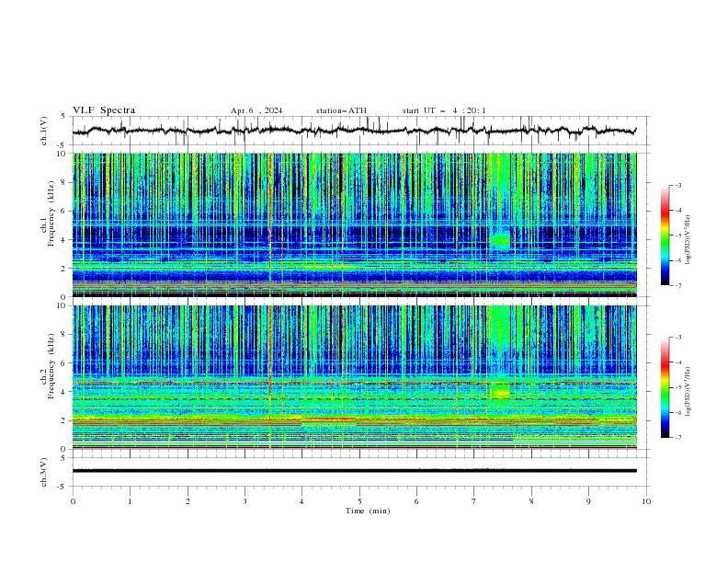Click the ch.2 color bar unit label log(PSD)(V²/Hz)
728x563 pixels.
coord(688,391)
